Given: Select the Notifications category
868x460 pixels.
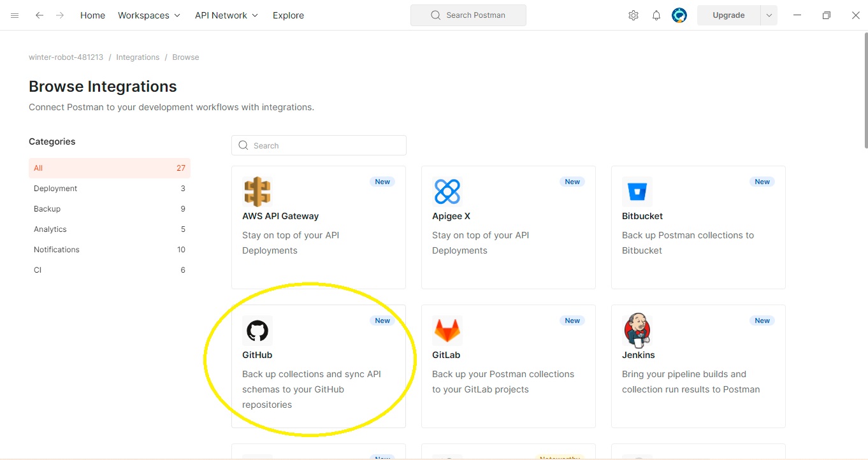Looking at the screenshot, I should [x=57, y=250].
